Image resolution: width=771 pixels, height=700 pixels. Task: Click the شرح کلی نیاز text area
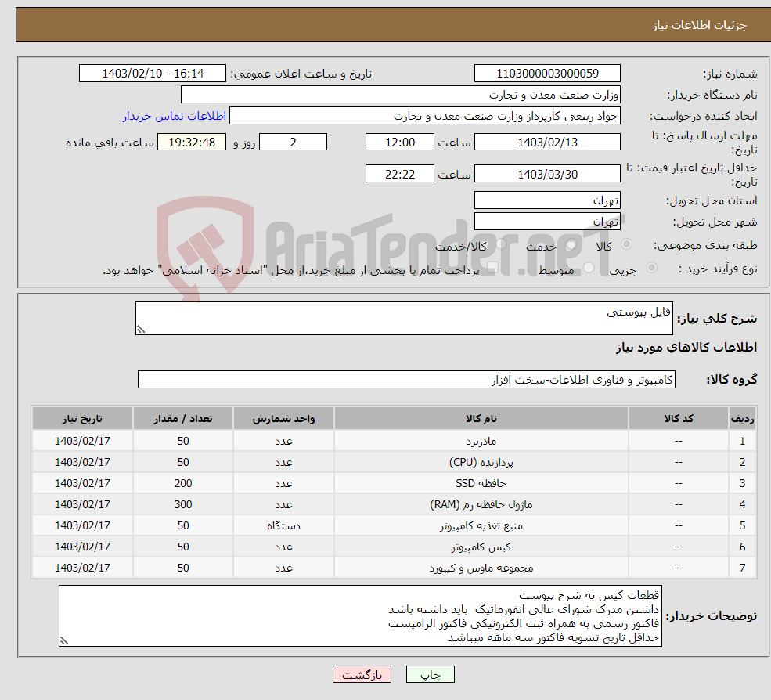(x=404, y=318)
